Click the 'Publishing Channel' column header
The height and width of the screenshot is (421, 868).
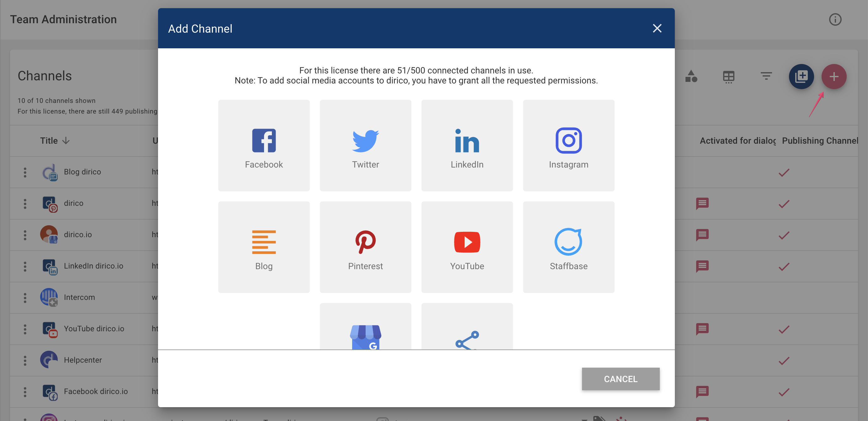(820, 141)
